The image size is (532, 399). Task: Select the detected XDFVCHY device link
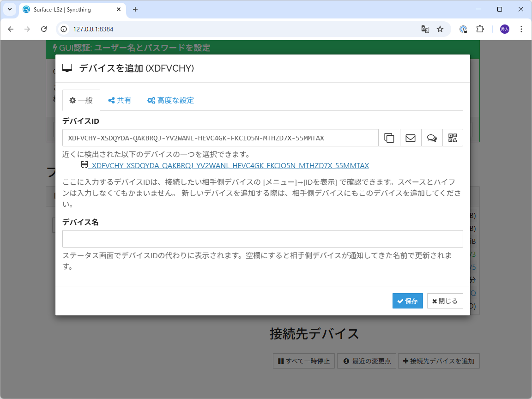[230, 165]
